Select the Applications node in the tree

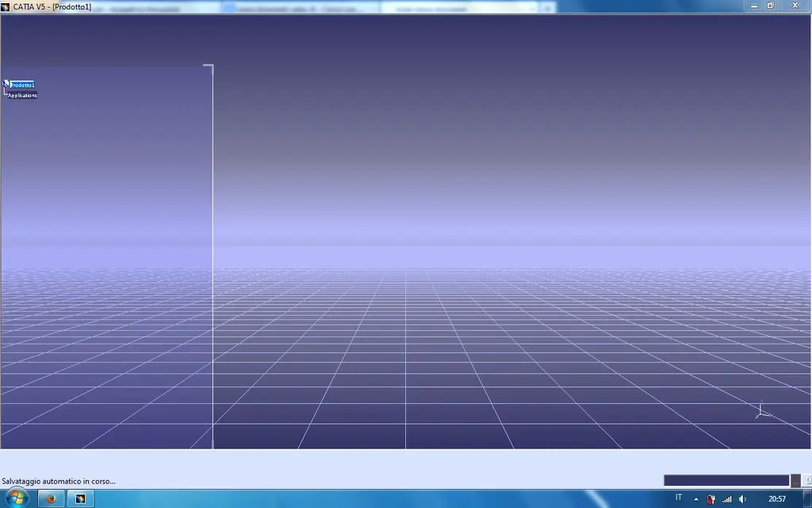click(22, 95)
